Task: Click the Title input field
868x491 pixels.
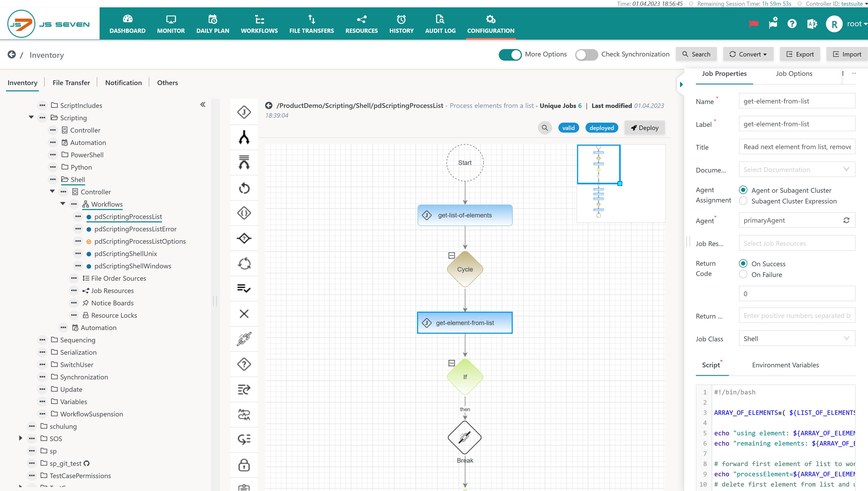Action: coord(797,147)
